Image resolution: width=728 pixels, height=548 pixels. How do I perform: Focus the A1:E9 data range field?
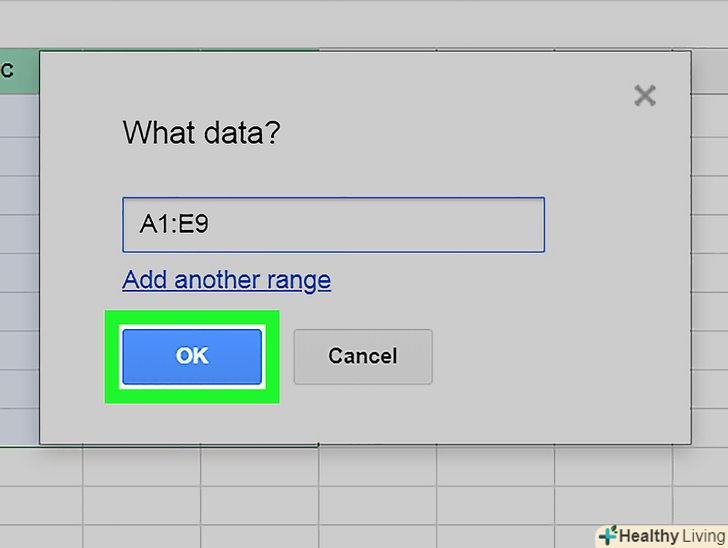click(x=333, y=224)
